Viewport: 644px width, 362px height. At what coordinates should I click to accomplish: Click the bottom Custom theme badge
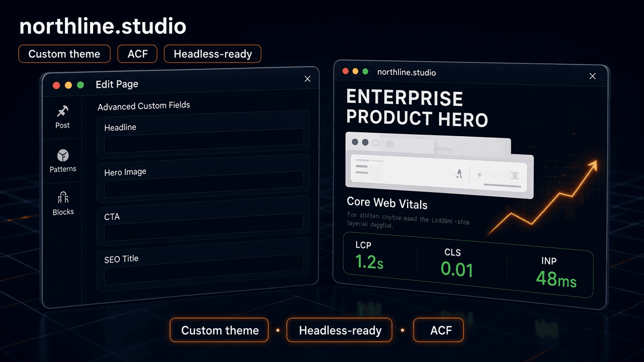click(x=219, y=330)
